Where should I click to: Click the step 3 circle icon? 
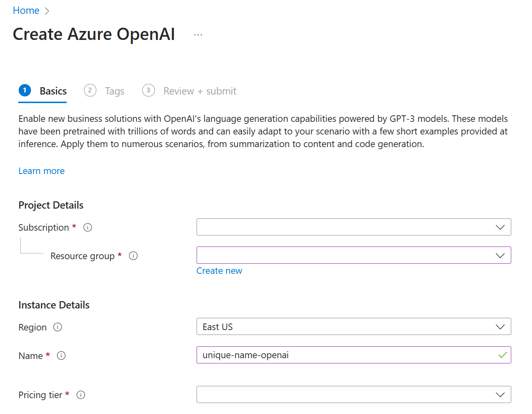(149, 90)
